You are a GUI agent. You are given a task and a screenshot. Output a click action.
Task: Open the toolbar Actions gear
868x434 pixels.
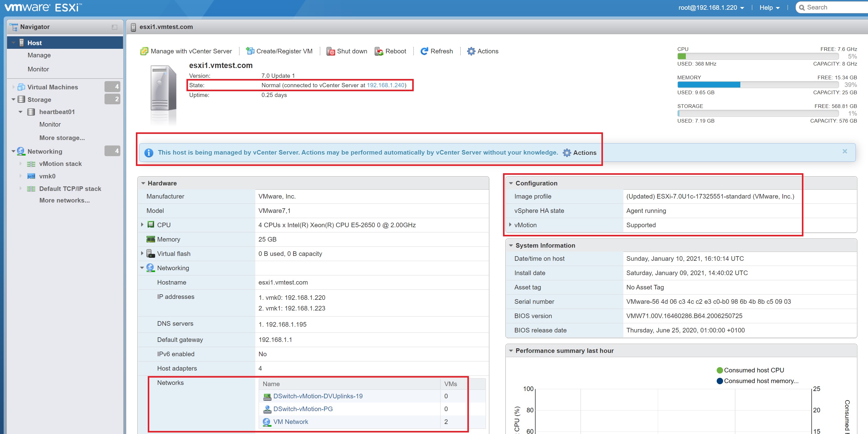point(471,51)
